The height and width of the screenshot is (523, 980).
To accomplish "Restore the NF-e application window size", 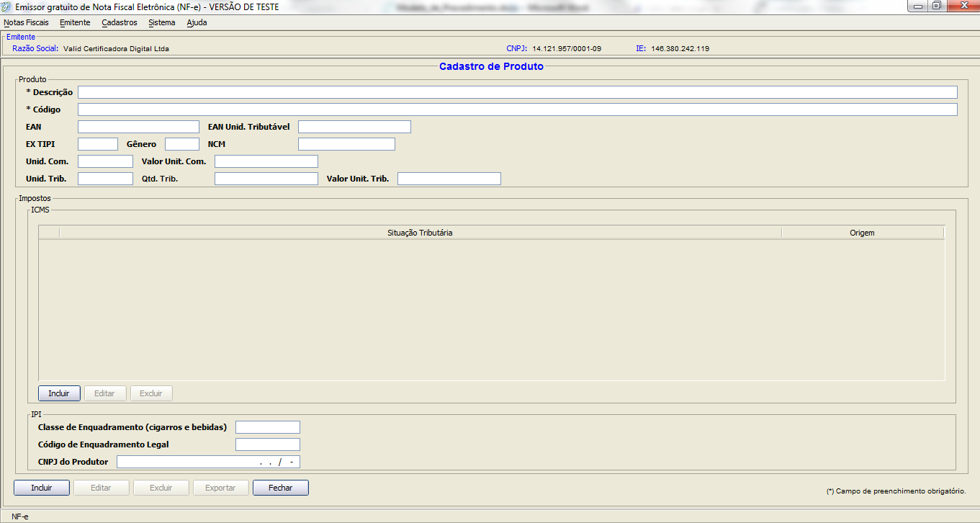I will (x=936, y=6).
